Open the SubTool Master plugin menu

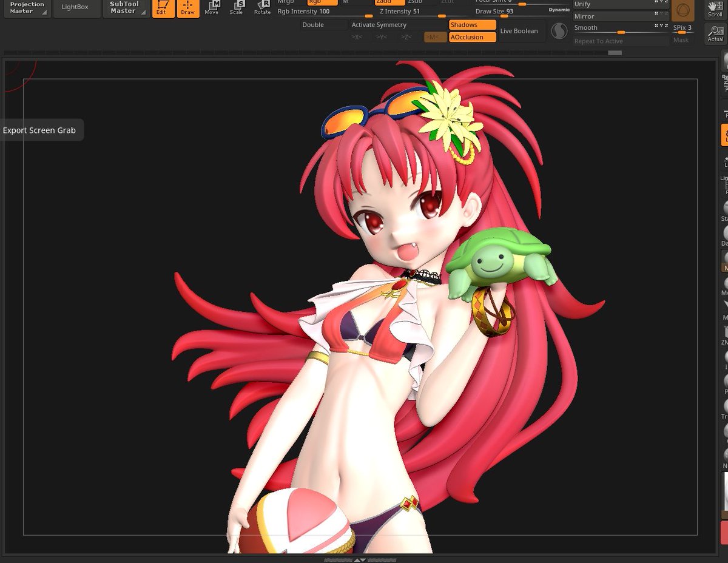(x=126, y=8)
